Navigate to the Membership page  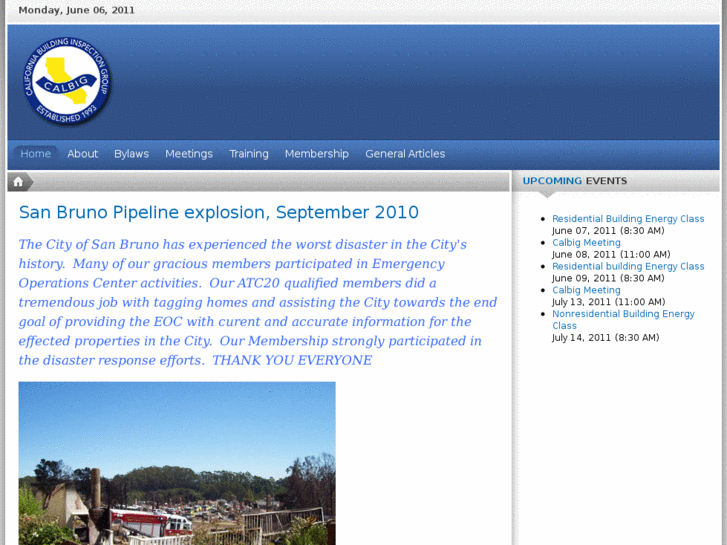[316, 154]
